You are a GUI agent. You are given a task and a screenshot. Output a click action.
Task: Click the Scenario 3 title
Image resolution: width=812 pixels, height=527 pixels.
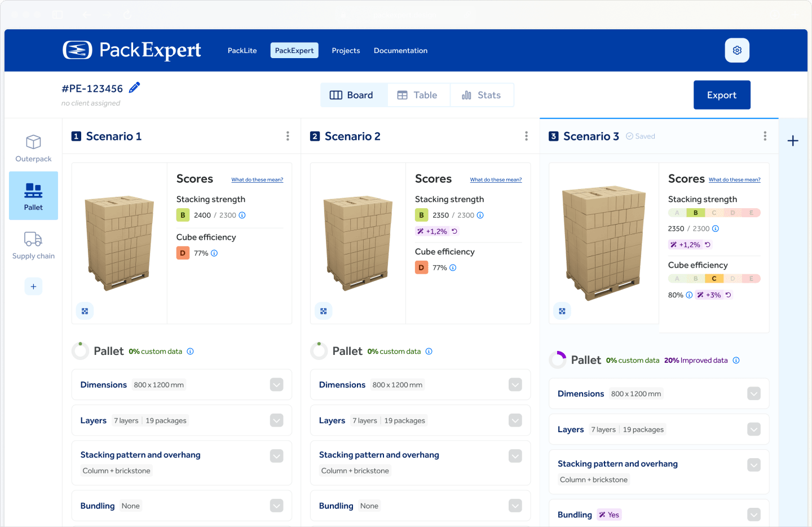[591, 137]
